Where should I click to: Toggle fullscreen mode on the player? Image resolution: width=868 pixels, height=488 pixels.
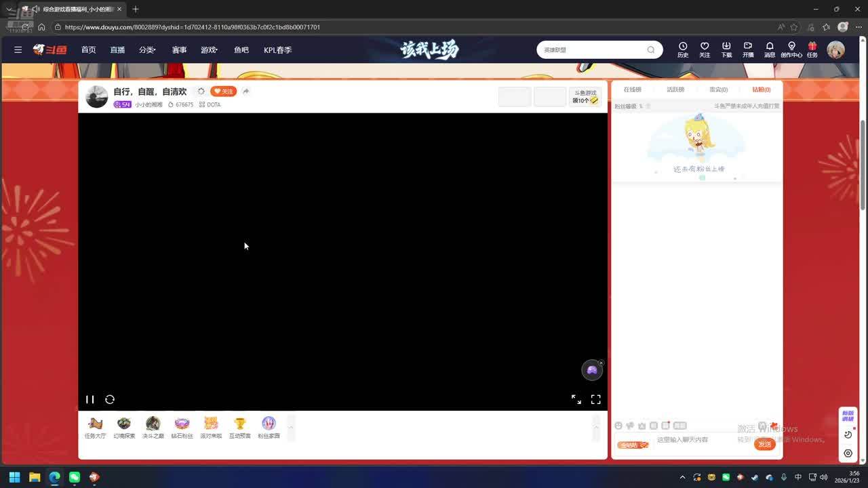coord(595,400)
